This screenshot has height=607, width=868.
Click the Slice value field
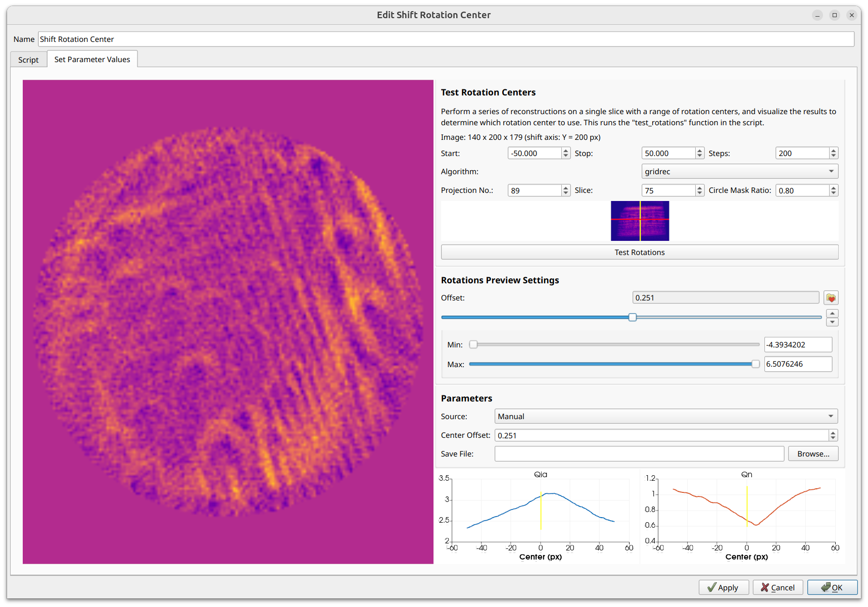(668, 190)
